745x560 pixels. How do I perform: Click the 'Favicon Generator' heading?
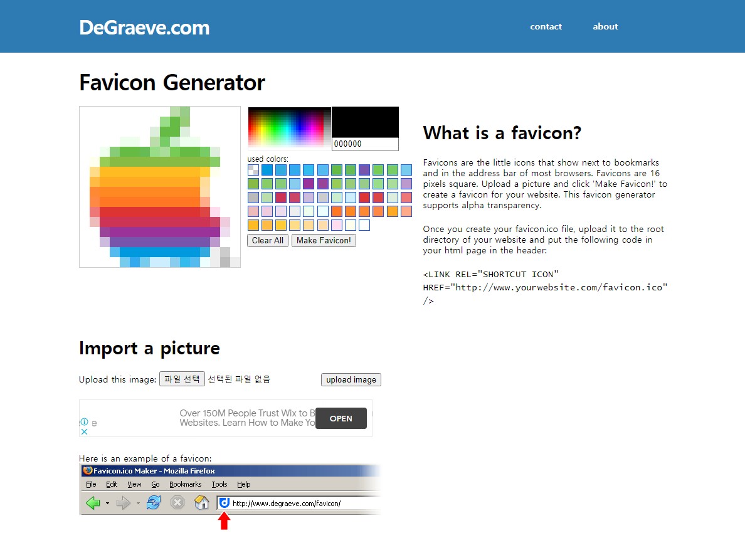pos(172,83)
